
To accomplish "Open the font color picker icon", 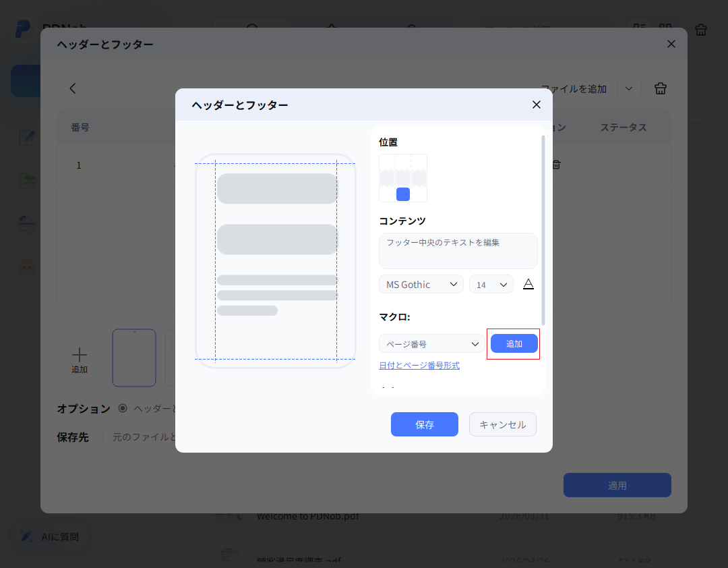I will (x=528, y=284).
